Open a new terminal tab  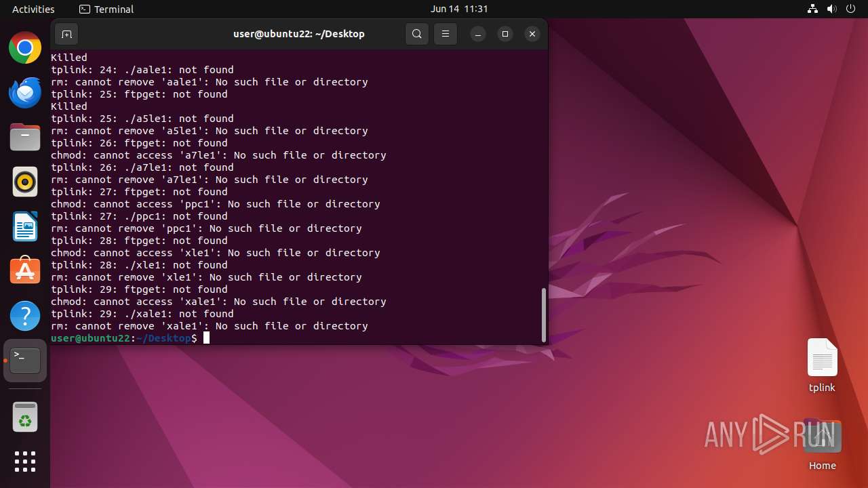(x=66, y=34)
